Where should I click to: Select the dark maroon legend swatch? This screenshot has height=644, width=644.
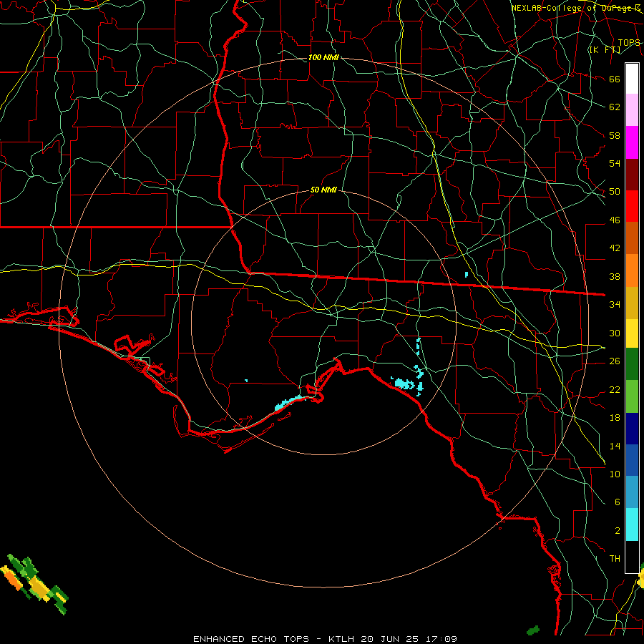point(632,175)
